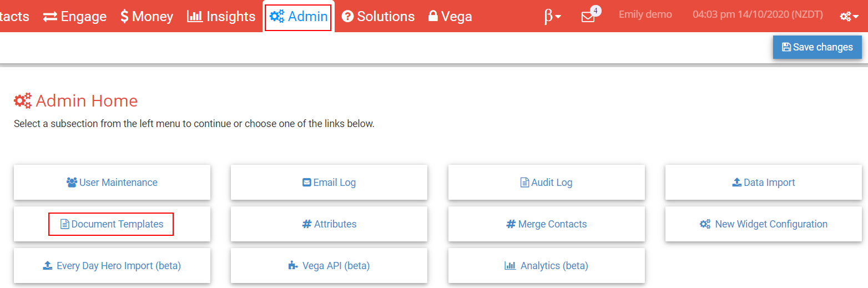
Task: Expand the beta dropdown menu
Action: (x=553, y=17)
